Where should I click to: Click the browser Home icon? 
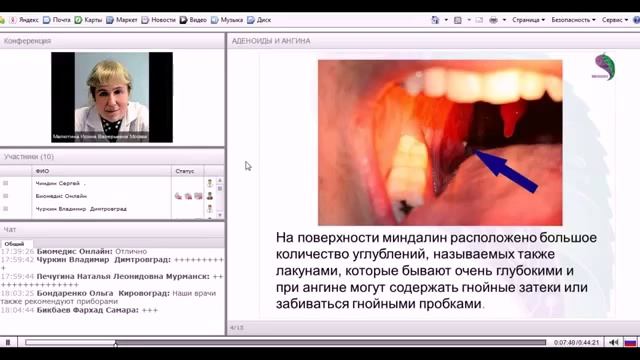[x=436, y=20]
